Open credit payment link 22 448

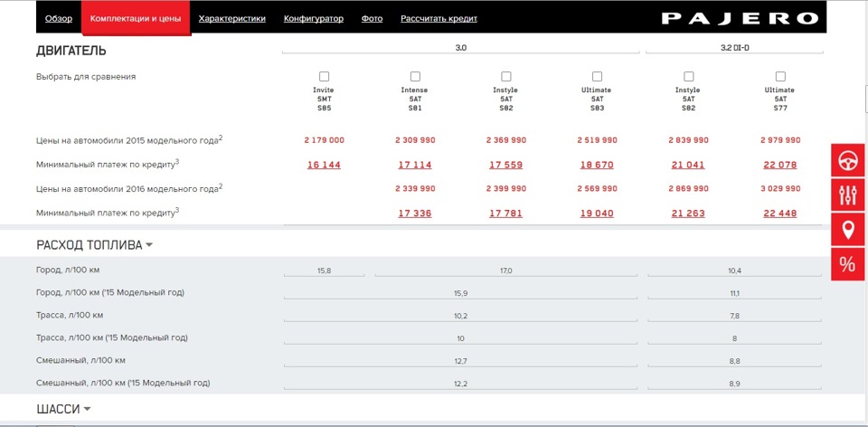pyautogui.click(x=780, y=213)
